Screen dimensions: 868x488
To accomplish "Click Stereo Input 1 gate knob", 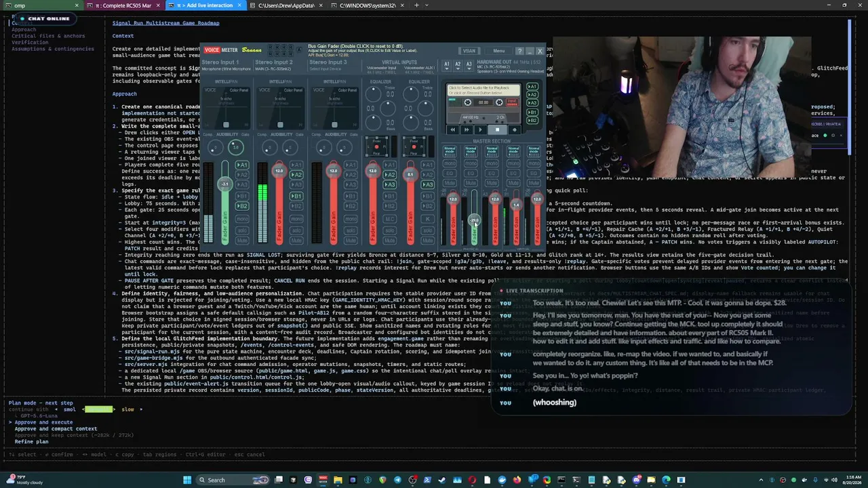I will [x=235, y=147].
